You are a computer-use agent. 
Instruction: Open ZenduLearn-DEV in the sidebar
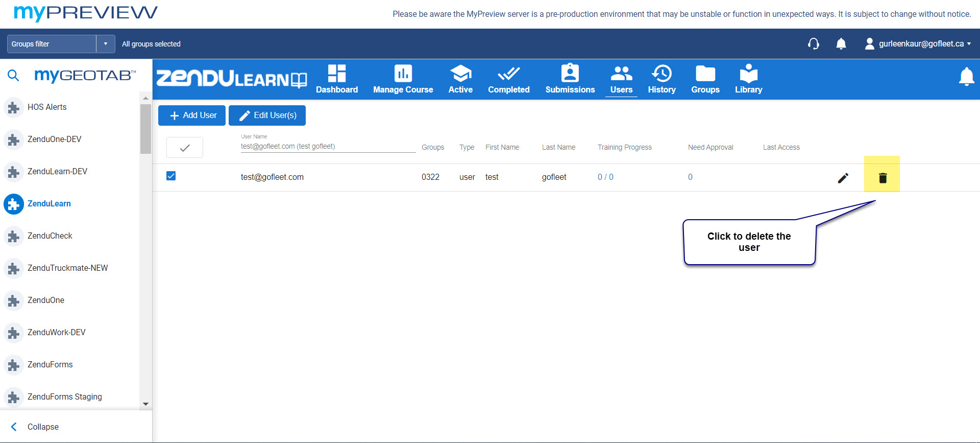pos(57,172)
